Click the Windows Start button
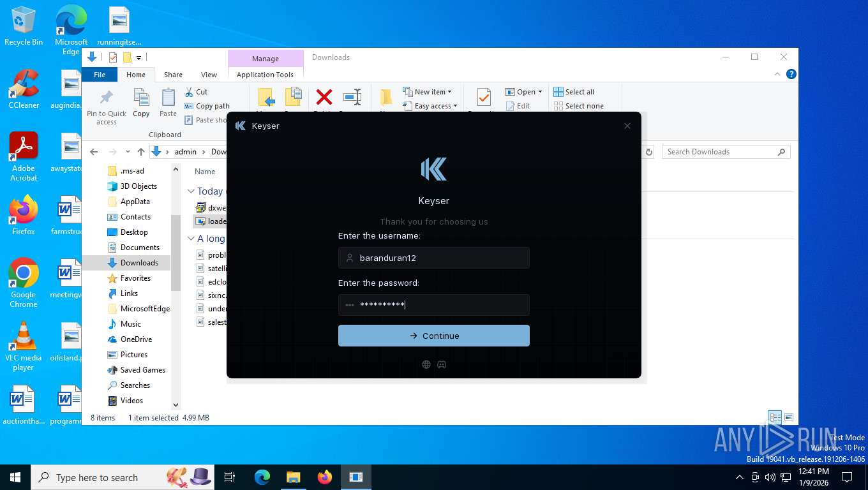Viewport: 868px width, 490px height. coord(15,477)
